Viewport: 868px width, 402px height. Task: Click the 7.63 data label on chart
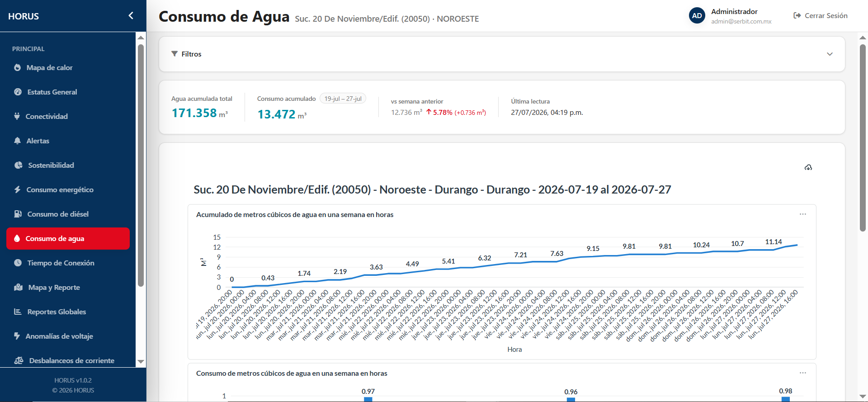point(557,253)
